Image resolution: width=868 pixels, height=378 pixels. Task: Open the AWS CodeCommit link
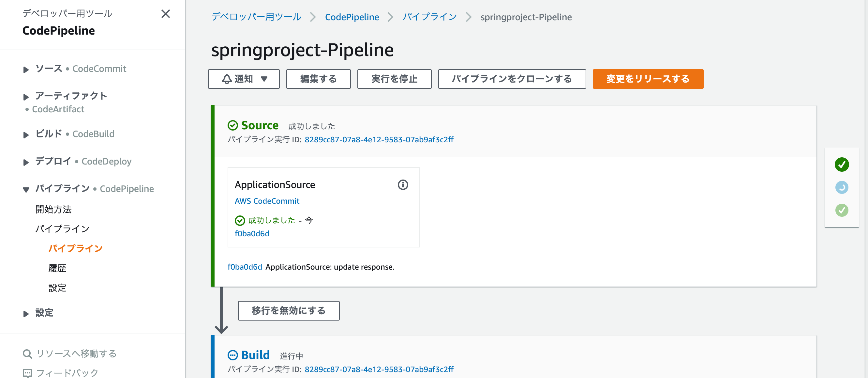pyautogui.click(x=267, y=201)
